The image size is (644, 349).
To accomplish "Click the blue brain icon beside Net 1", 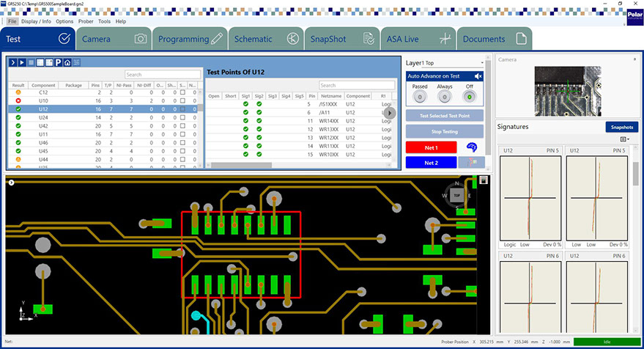I will tap(472, 147).
